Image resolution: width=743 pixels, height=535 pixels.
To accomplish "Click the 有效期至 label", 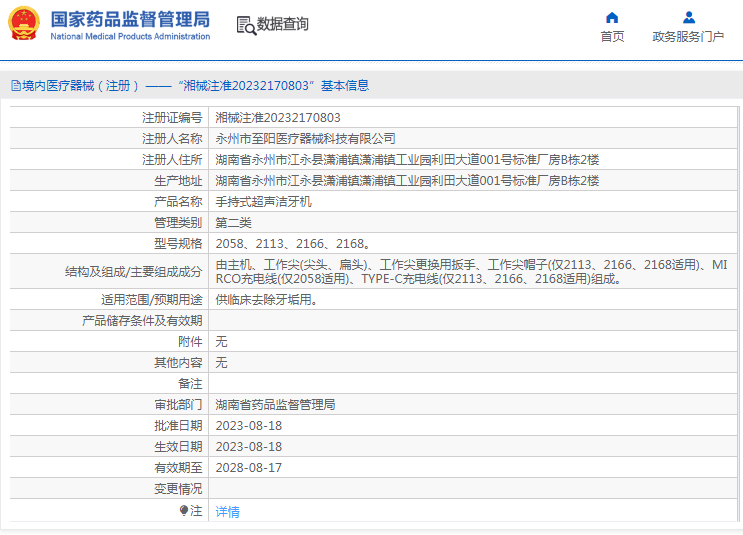I will click(x=178, y=468).
